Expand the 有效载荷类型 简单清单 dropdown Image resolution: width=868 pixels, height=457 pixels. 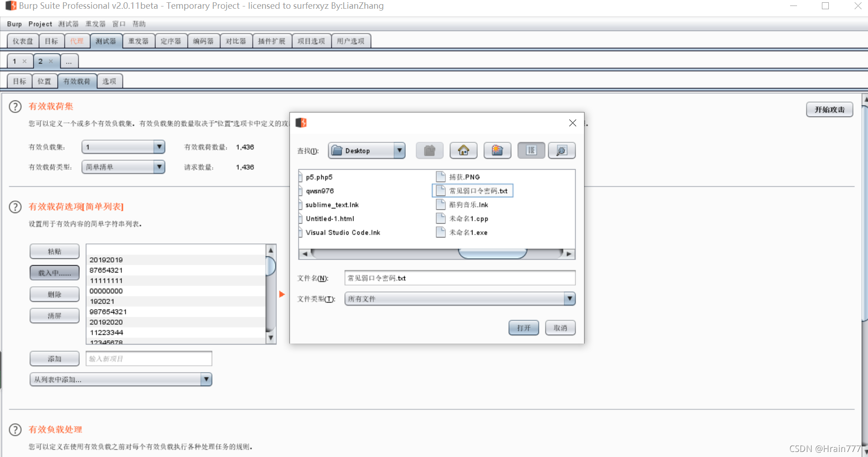159,167
